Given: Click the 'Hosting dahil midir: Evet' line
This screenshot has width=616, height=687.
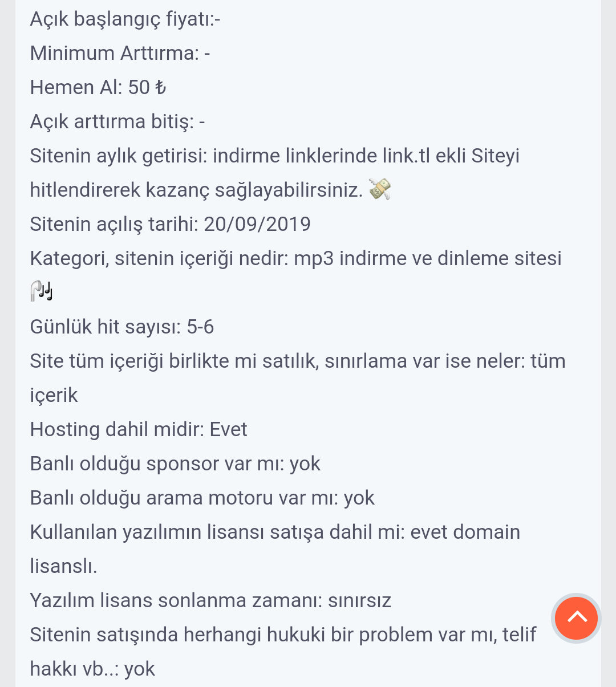Looking at the screenshot, I should point(139,429).
